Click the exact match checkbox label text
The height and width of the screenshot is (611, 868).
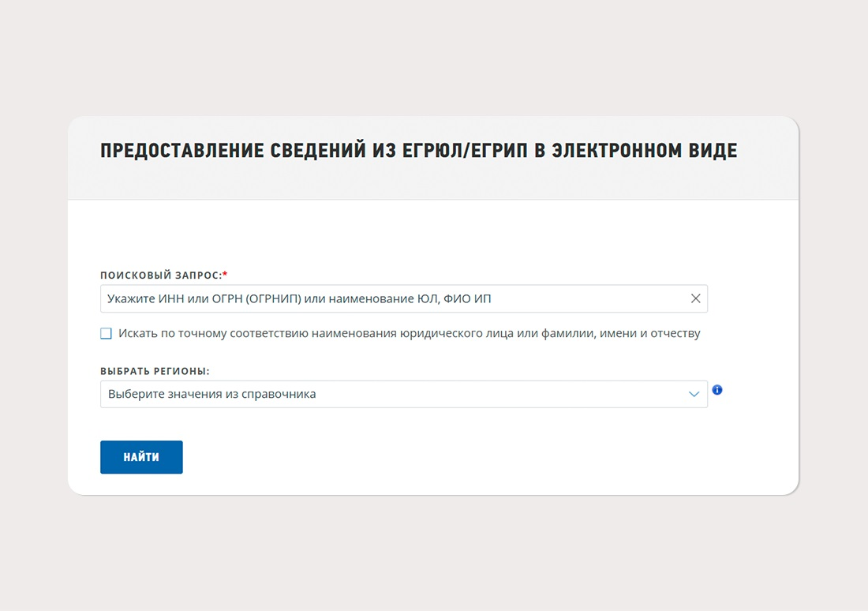(409, 333)
